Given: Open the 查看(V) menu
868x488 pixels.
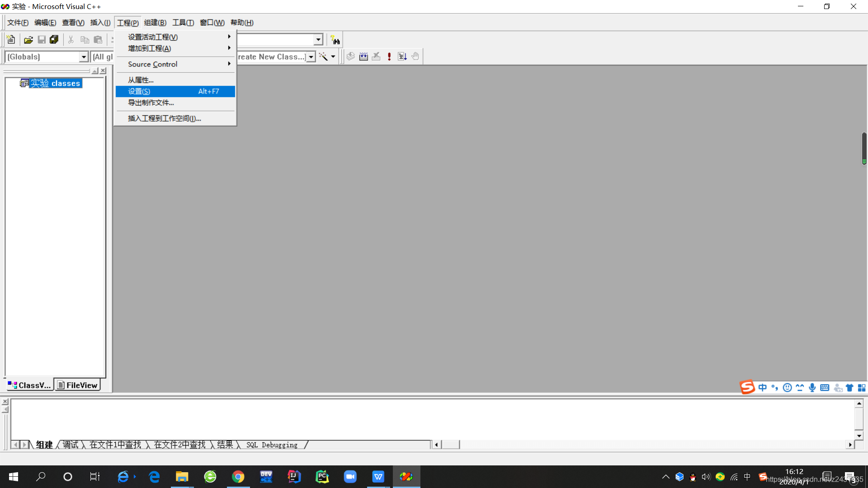Looking at the screenshot, I should tap(73, 23).
